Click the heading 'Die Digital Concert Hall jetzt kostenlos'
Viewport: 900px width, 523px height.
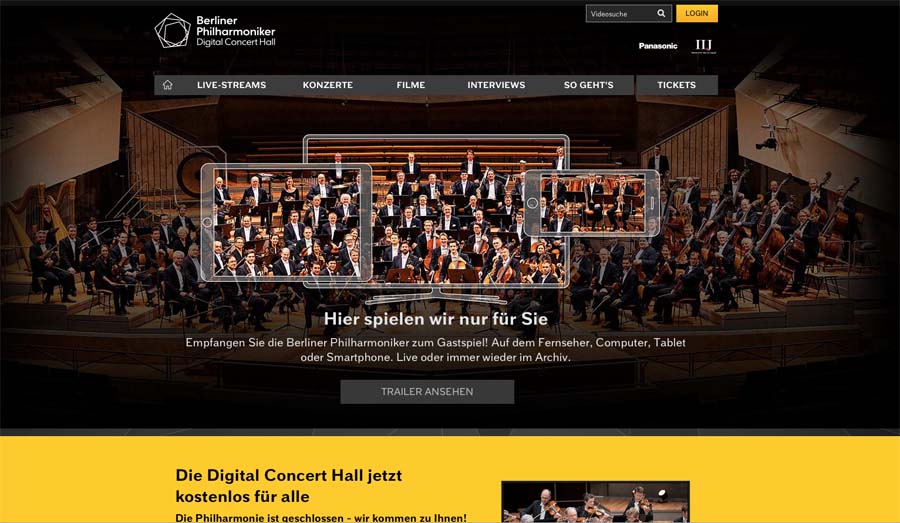click(x=289, y=486)
